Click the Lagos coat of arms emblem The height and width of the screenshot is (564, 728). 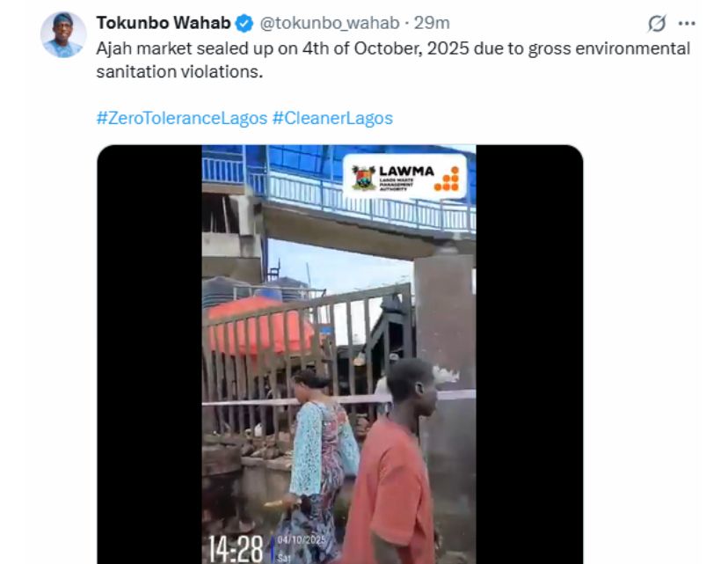click(x=363, y=179)
